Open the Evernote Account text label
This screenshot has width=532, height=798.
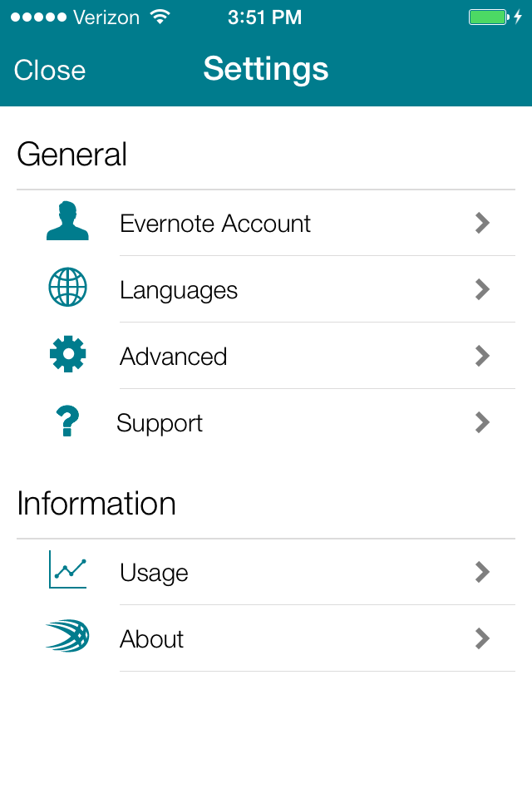215,224
